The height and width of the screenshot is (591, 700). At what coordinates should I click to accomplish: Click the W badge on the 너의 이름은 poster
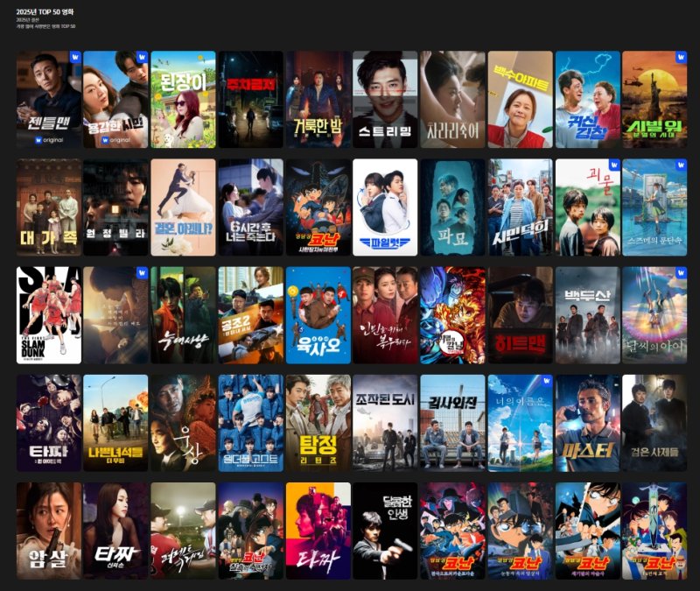[545, 382]
